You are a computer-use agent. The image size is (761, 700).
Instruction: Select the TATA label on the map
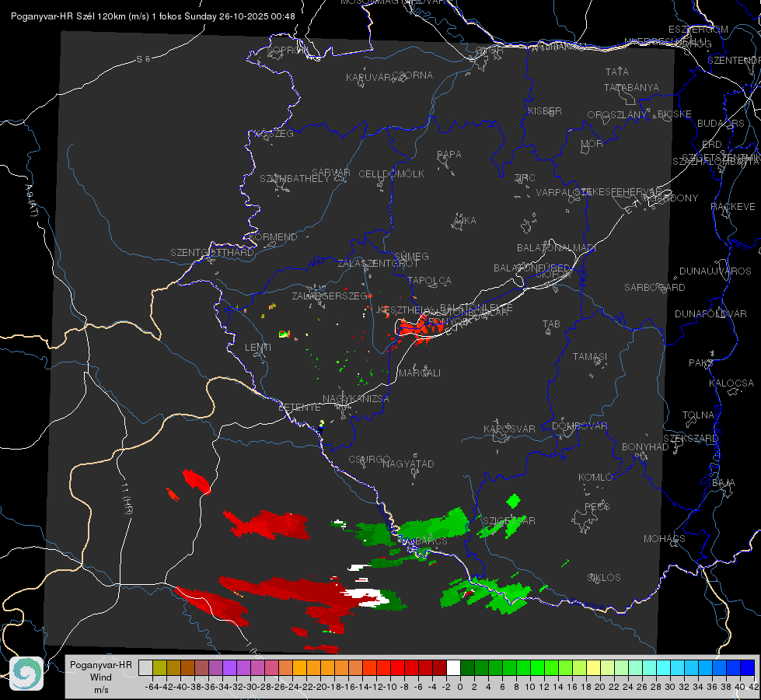tap(617, 72)
